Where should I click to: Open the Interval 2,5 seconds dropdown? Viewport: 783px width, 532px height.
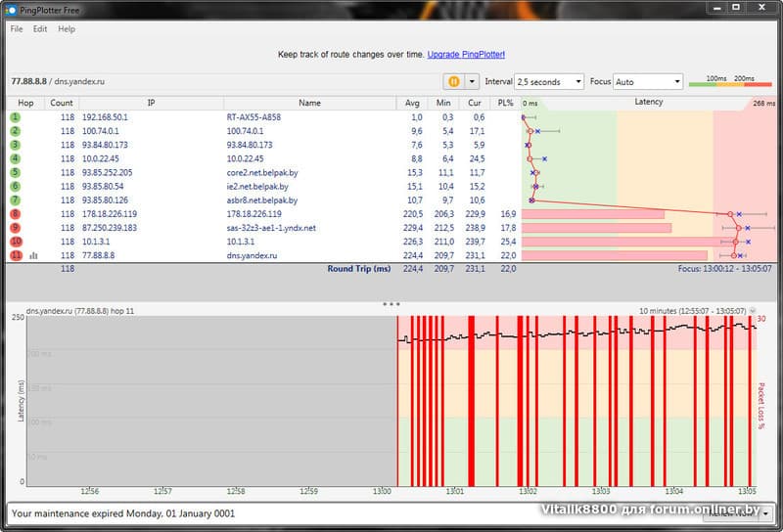(x=549, y=82)
